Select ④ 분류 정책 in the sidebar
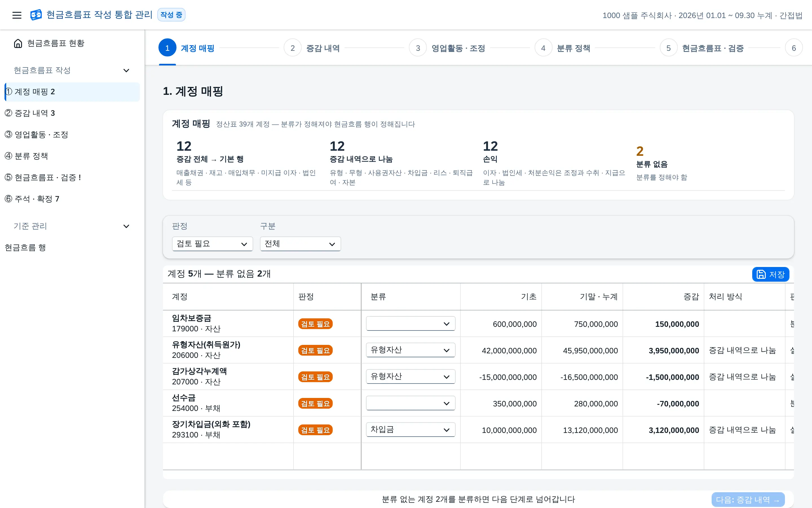812x508 pixels. coord(72,156)
